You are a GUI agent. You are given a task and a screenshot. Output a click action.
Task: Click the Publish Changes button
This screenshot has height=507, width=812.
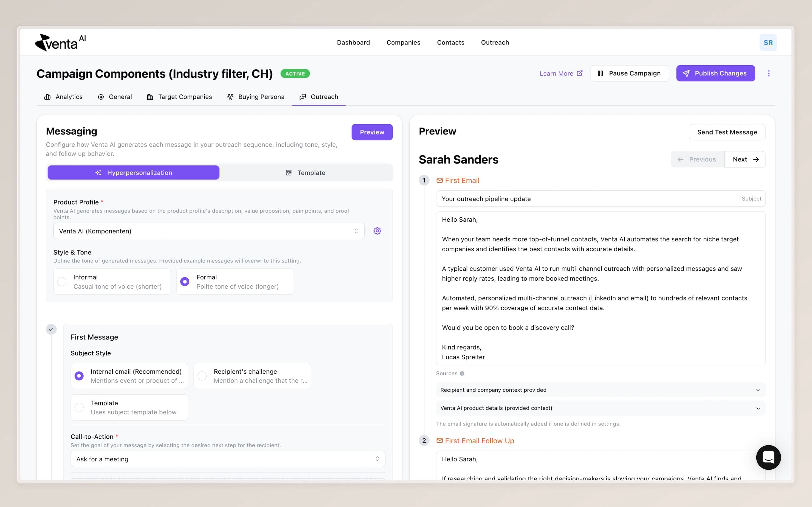click(715, 74)
